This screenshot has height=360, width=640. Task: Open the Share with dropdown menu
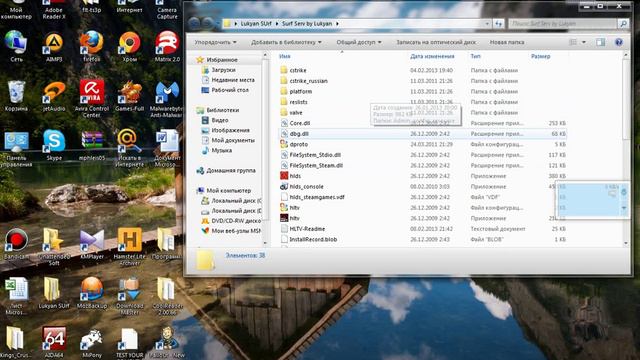click(359, 42)
